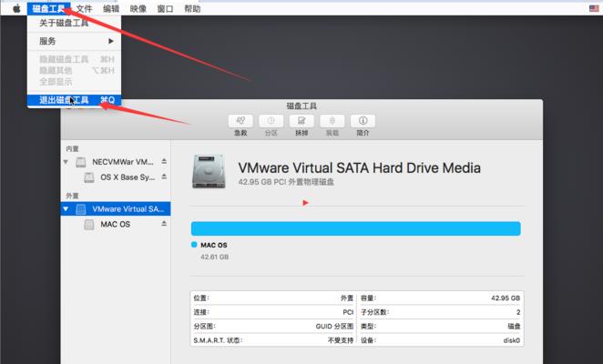
Task: Click the S.M.A.R.T. 状态 value 不受支持
Action: pyautogui.click(x=341, y=340)
